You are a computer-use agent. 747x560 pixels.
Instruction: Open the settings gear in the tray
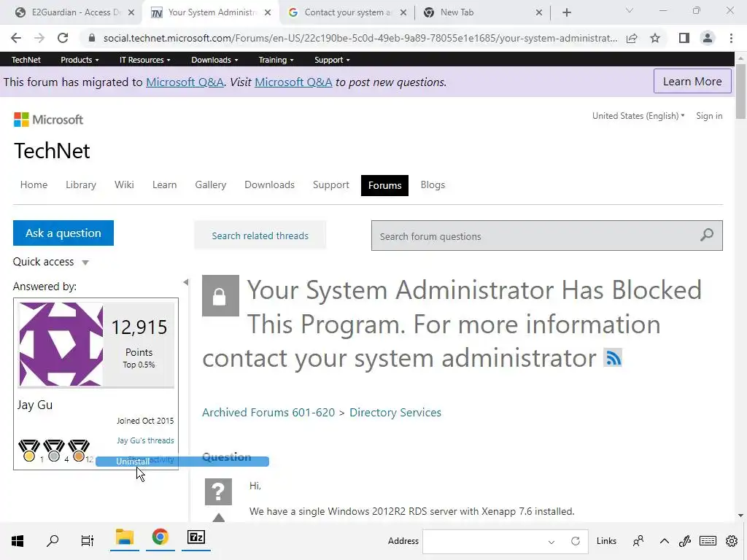(x=732, y=541)
